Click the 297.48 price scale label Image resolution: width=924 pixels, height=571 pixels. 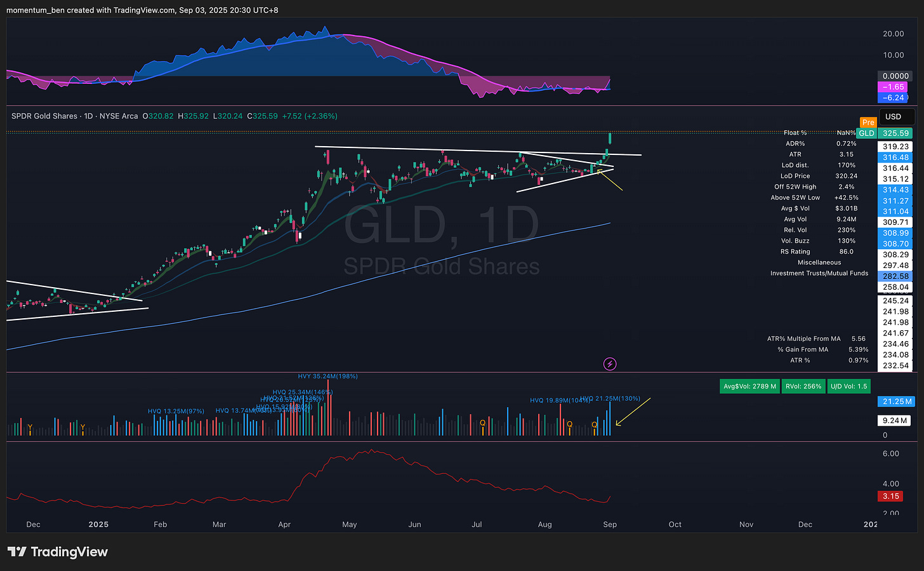895,265
